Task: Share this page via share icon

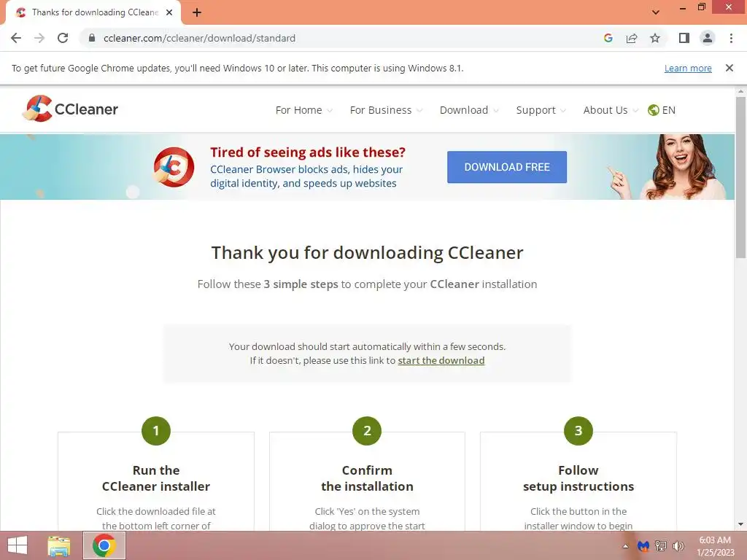Action: [632, 38]
